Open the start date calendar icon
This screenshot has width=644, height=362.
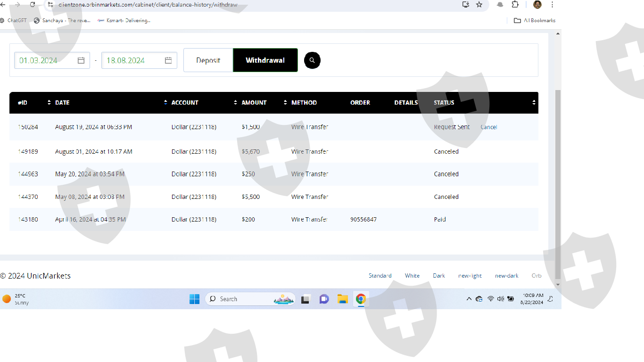pos(81,60)
